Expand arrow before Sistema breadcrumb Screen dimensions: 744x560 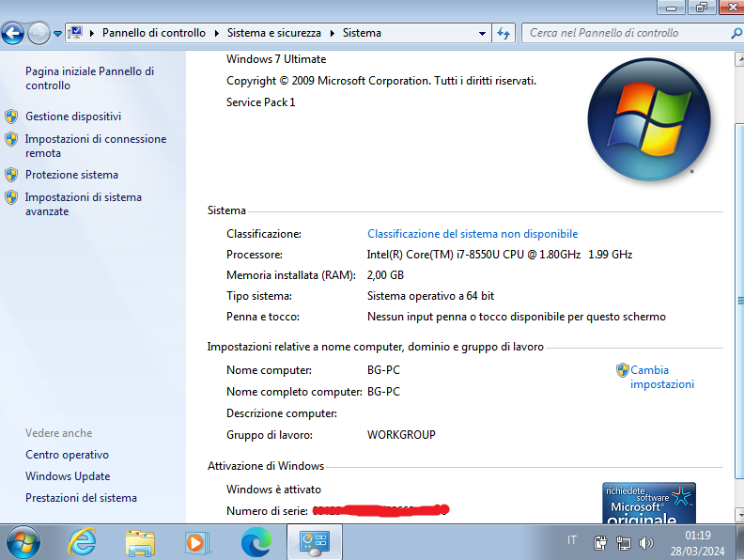pos(333,33)
